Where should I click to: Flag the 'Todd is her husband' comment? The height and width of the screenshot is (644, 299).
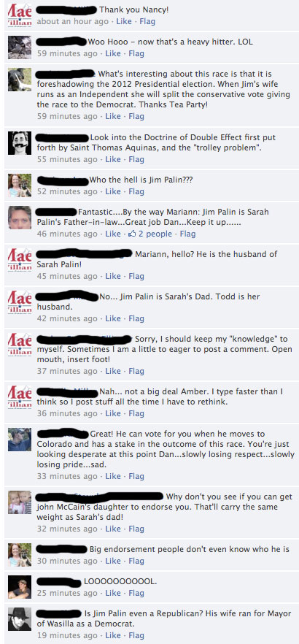tap(136, 318)
